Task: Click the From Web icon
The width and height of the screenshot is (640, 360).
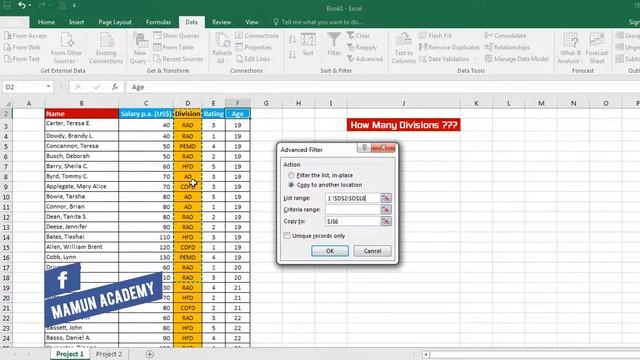Action: click(22, 47)
